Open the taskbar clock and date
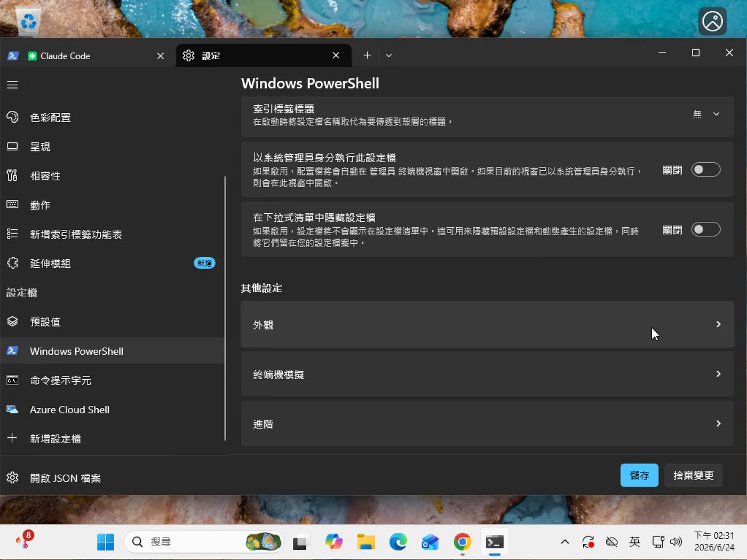 click(714, 541)
